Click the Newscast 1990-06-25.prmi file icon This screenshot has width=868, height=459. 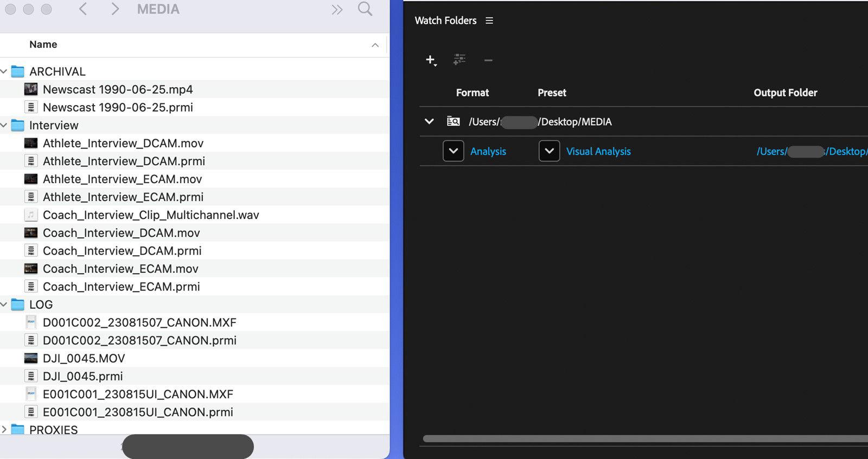coord(31,107)
